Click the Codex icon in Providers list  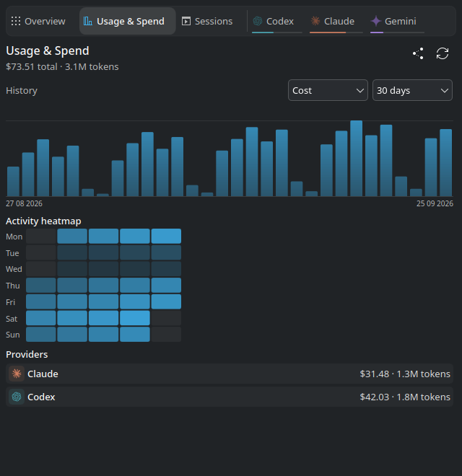[x=17, y=397]
